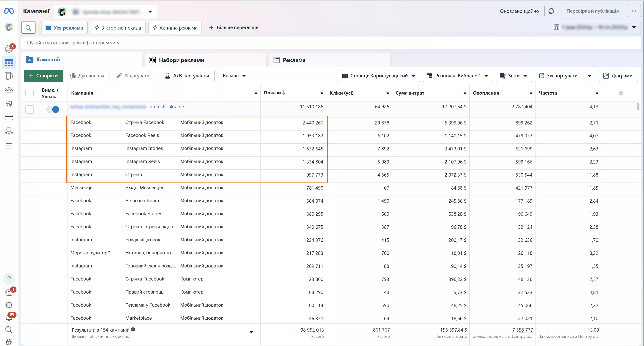Open the Meta logo home icon
Screen dimensions: 644x346
[x=9, y=11]
